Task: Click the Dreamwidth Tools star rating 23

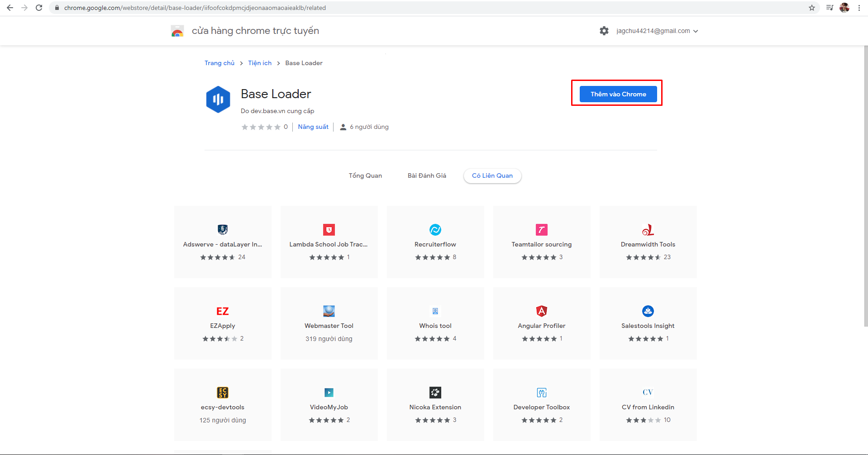Action: pos(648,257)
